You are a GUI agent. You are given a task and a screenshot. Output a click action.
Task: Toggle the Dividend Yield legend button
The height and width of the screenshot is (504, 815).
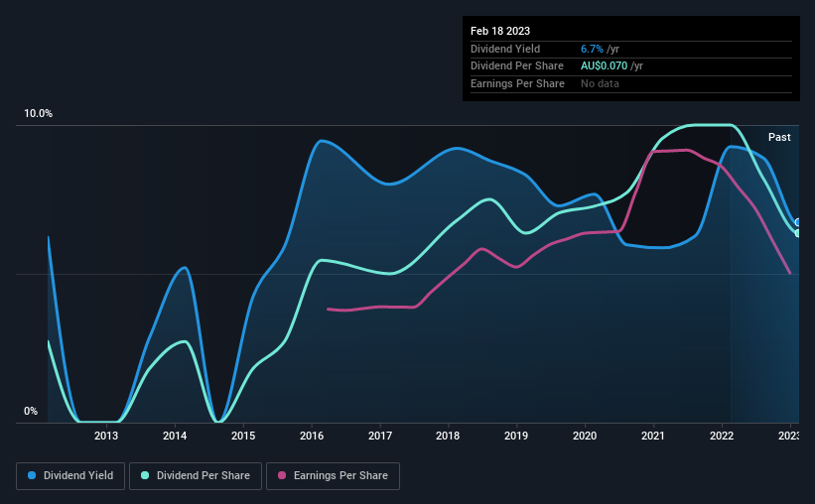click(x=70, y=475)
